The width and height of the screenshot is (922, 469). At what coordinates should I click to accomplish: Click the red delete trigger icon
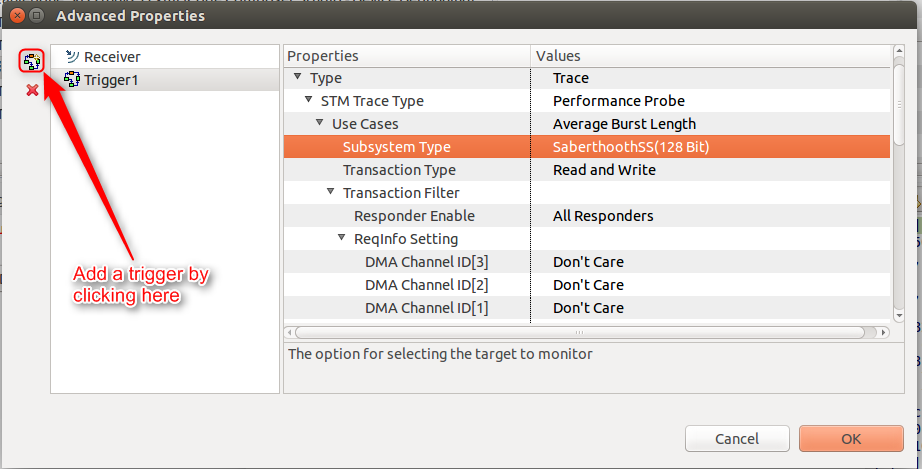click(32, 90)
